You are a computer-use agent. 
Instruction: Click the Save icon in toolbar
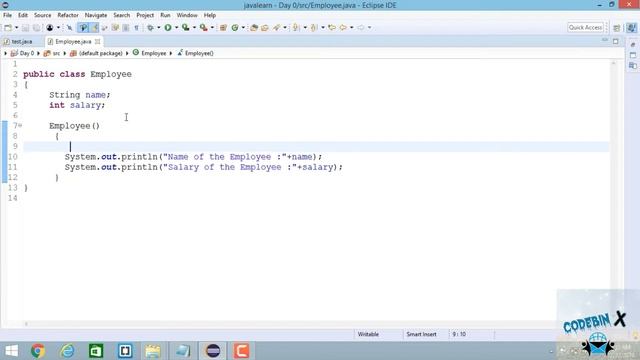pos(25,28)
